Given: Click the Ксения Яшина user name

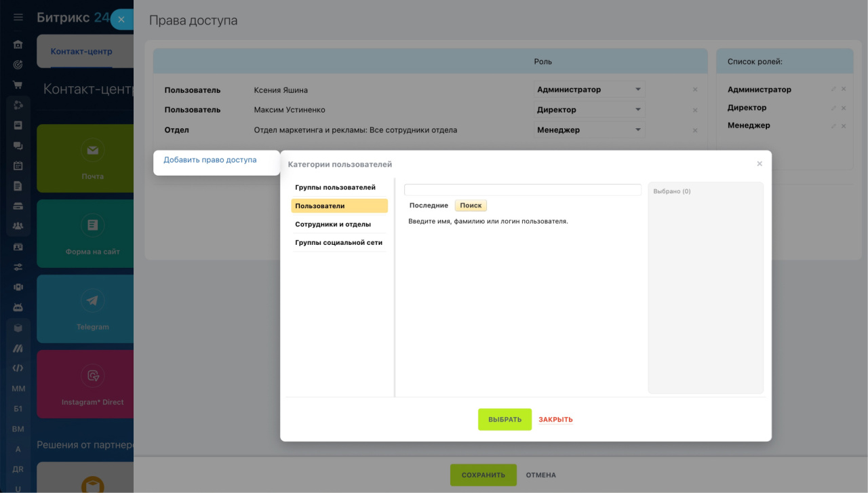Looking at the screenshot, I should coord(281,90).
